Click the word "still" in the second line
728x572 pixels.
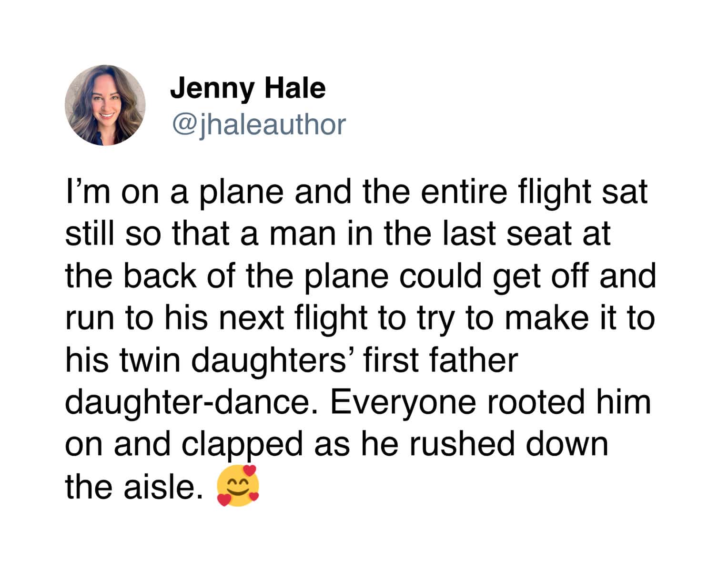tap(90, 234)
